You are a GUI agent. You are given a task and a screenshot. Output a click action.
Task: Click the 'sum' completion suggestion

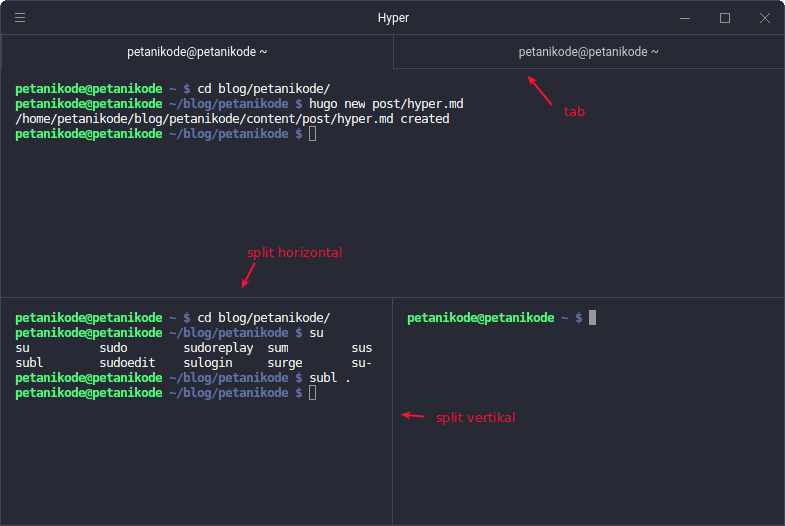[278, 348]
